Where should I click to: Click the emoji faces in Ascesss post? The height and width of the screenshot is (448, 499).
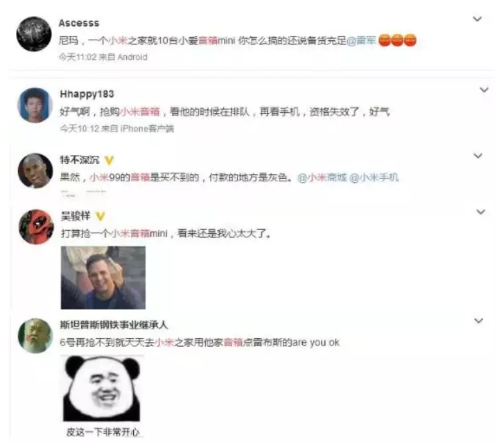[x=397, y=40]
